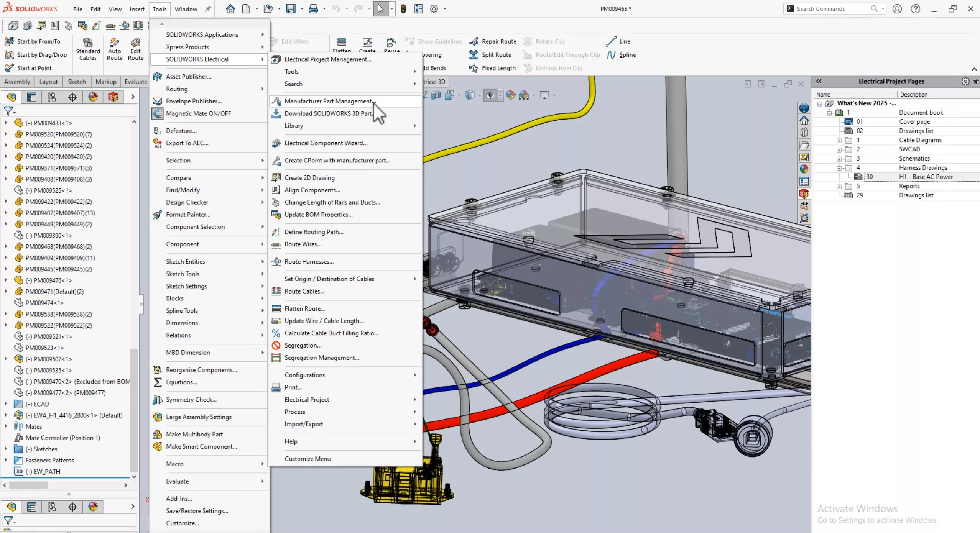
Task: Click the Split Route command
Action: tap(490, 55)
